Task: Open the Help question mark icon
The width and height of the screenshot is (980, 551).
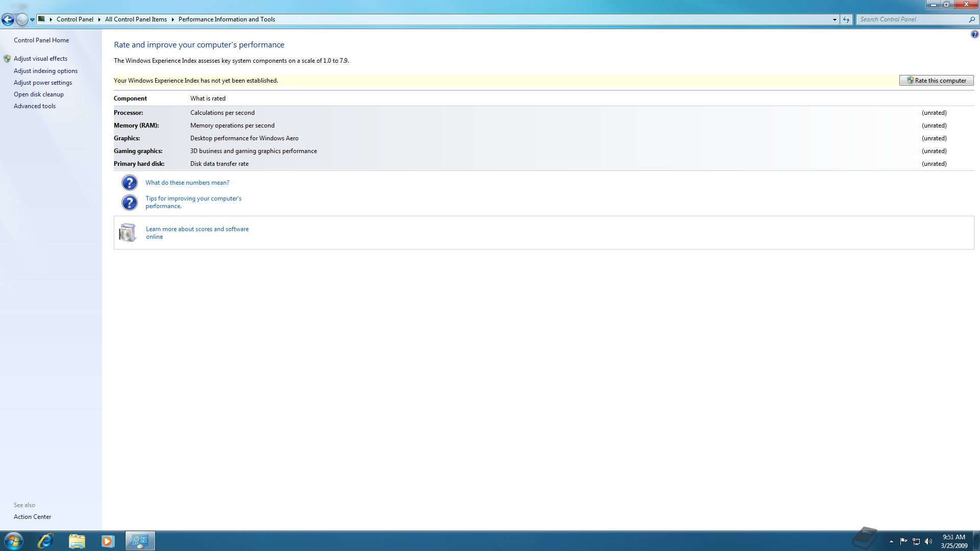Action: coord(974,34)
